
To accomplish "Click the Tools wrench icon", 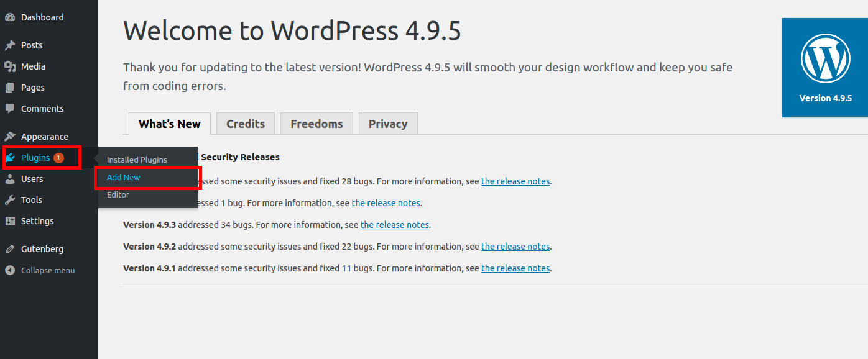I will click(x=10, y=200).
